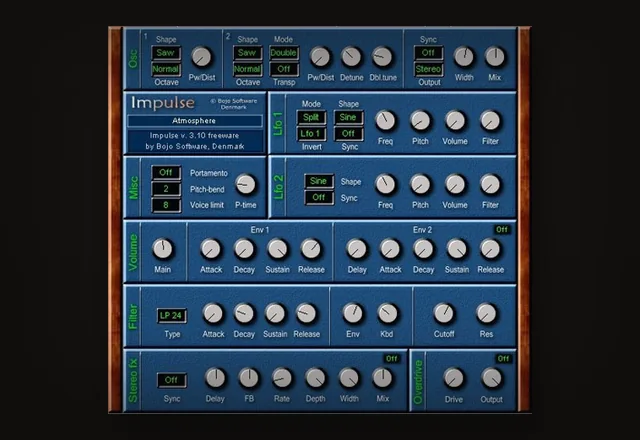
Task: Click the Filter Env amount knob
Action: pos(353,313)
